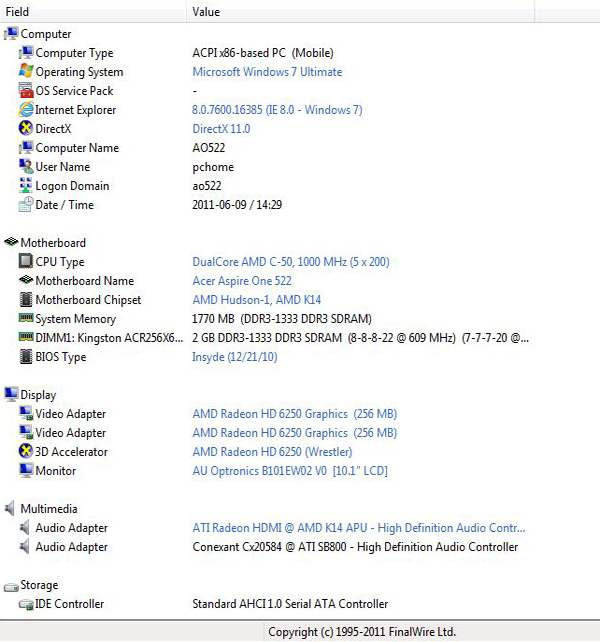Click the Computer Name row icon
600x642 pixels.
26,147
